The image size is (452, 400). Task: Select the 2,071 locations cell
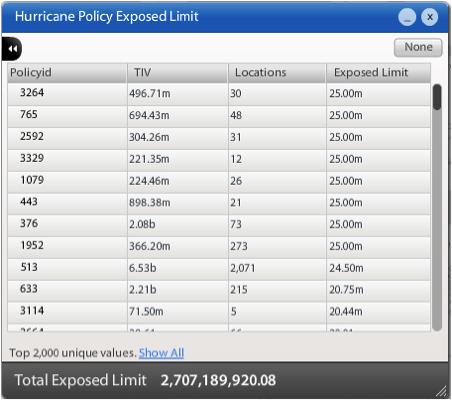pyautogui.click(x=277, y=269)
